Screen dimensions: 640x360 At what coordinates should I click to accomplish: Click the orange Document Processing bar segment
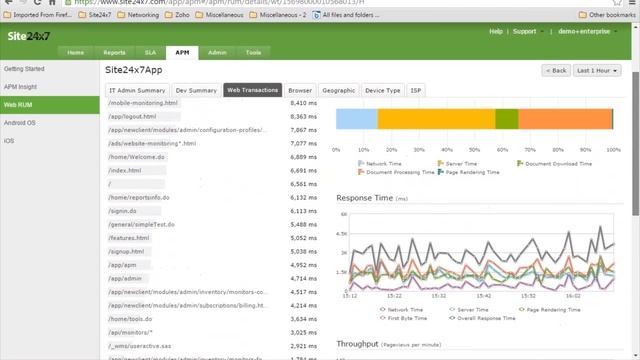[x=565, y=119]
